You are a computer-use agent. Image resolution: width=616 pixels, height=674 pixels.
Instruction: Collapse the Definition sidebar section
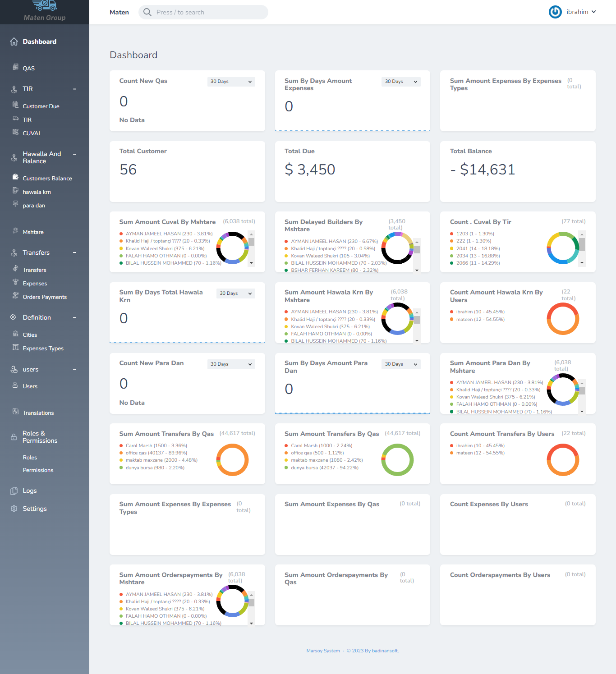(x=75, y=318)
